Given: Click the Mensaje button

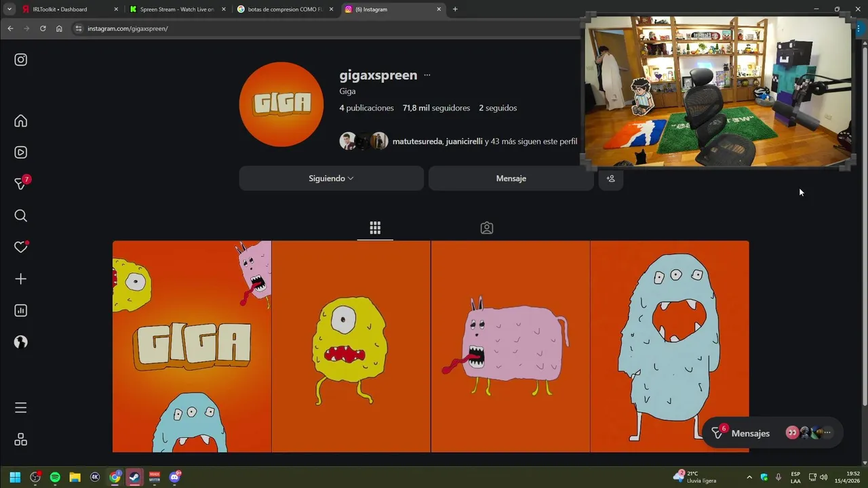Looking at the screenshot, I should (511, 178).
